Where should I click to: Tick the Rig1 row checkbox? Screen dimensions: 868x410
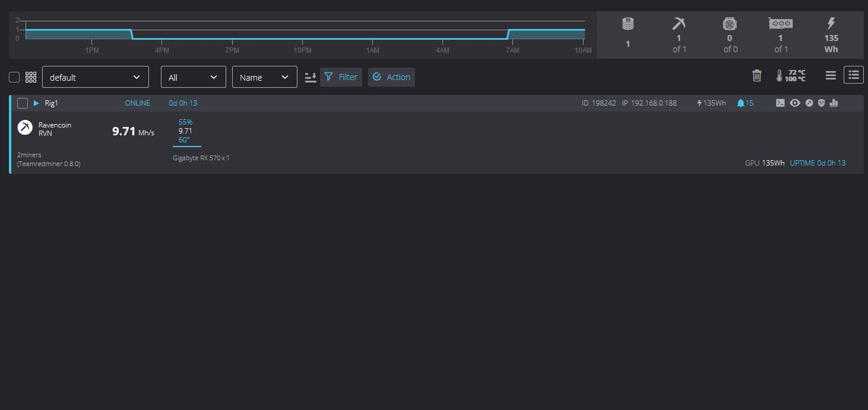coord(22,103)
